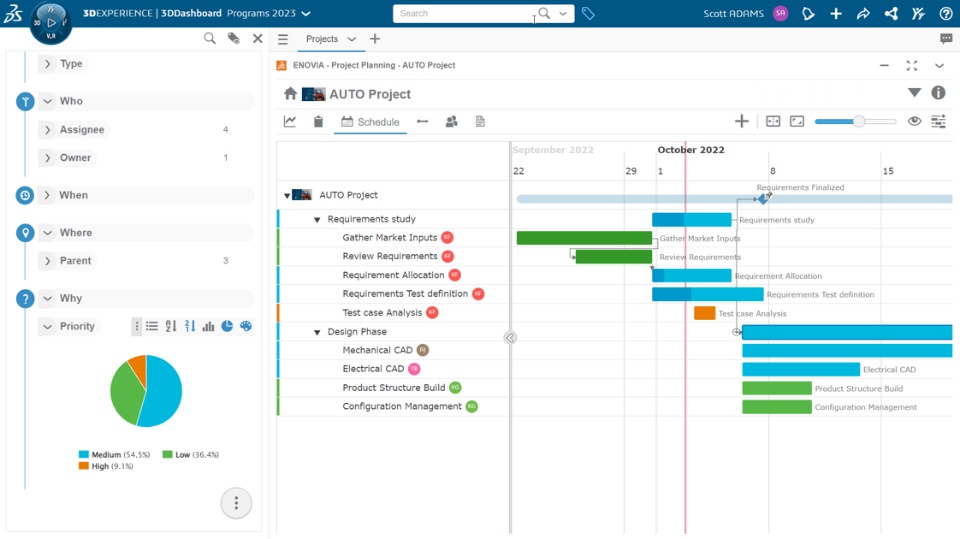This screenshot has height=539, width=960.
Task: Collapse the Who section
Action: pos(48,101)
